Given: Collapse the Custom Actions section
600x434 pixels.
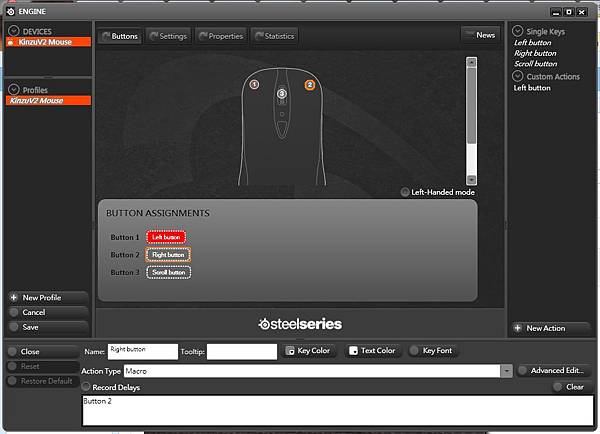Looking at the screenshot, I should tap(517, 76).
